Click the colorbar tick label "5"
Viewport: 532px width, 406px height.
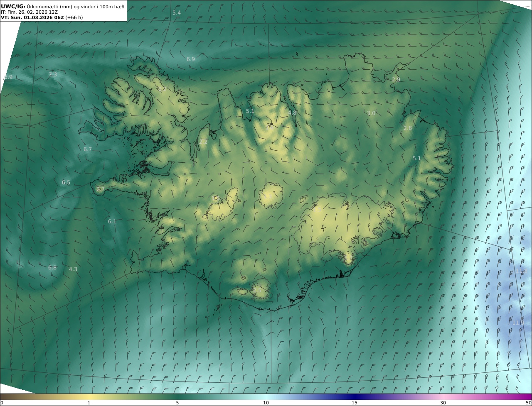pos(177,403)
